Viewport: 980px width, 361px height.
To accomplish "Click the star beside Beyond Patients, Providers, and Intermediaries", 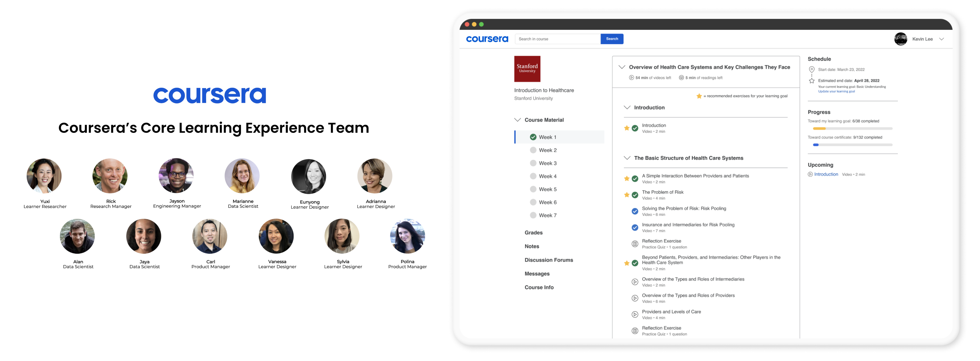I will [x=627, y=263].
